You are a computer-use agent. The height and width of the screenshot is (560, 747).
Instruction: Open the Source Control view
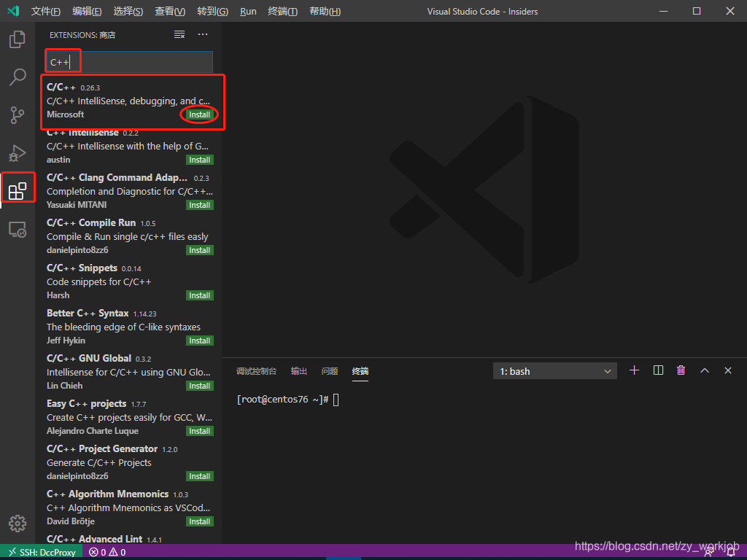pyautogui.click(x=18, y=114)
